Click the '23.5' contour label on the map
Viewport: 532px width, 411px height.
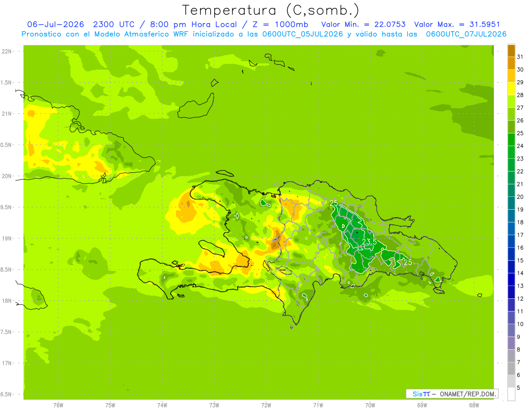[369, 242]
